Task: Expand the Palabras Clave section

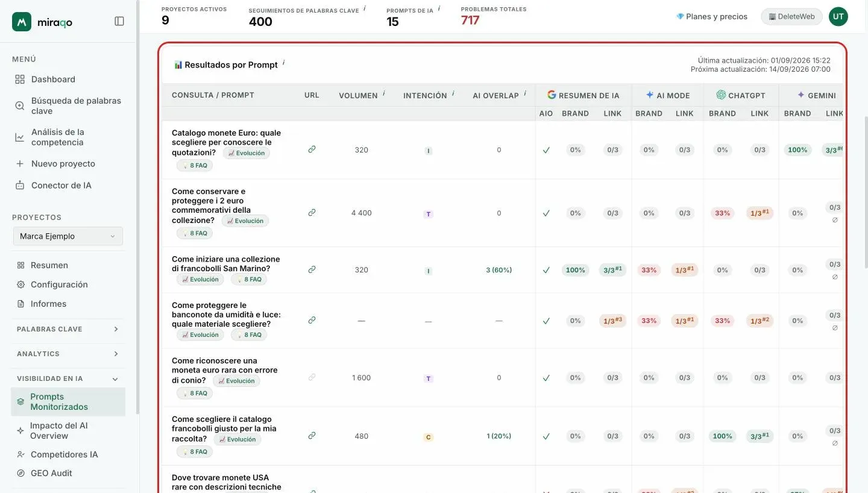Action: pos(68,329)
